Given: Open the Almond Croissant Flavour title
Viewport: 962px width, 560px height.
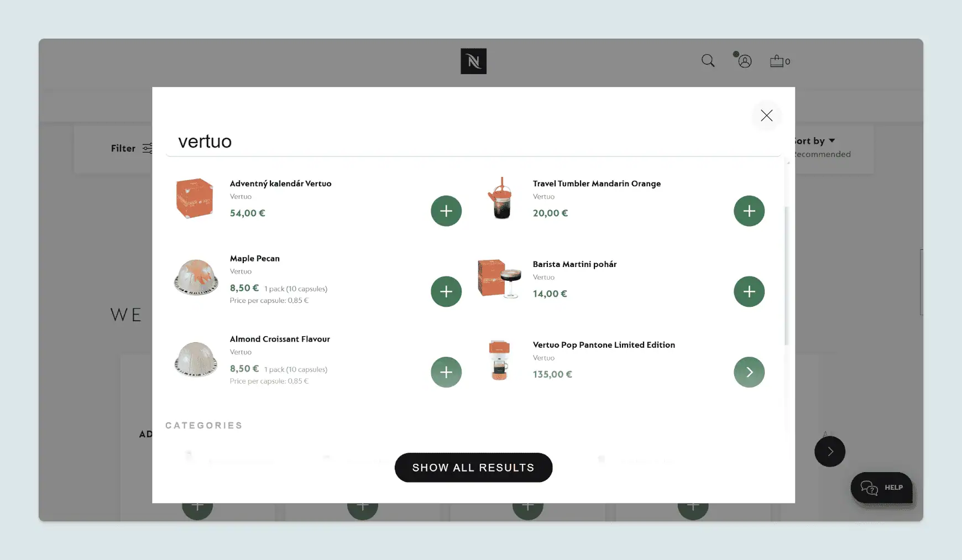Looking at the screenshot, I should 280,339.
